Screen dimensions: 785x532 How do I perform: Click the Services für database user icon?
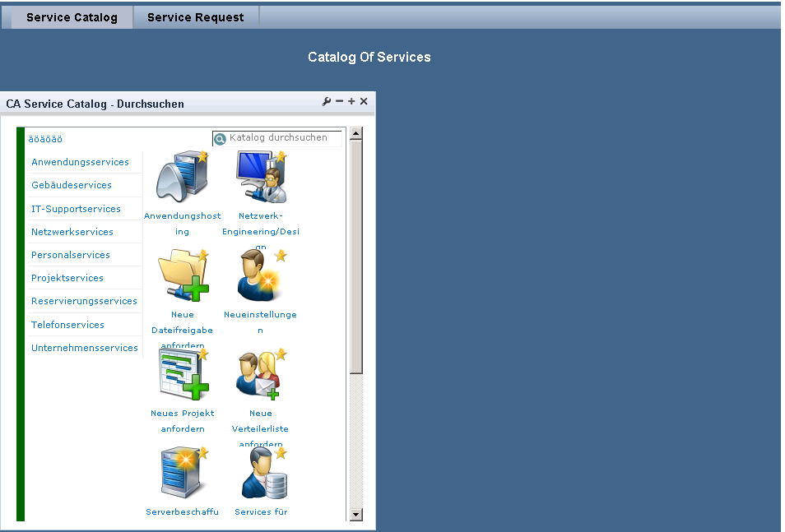coord(261,474)
